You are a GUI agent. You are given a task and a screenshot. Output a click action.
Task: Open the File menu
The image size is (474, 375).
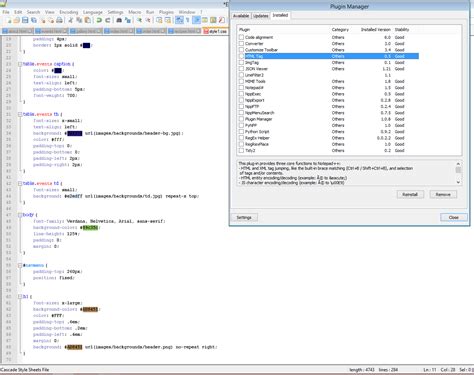(x=6, y=12)
